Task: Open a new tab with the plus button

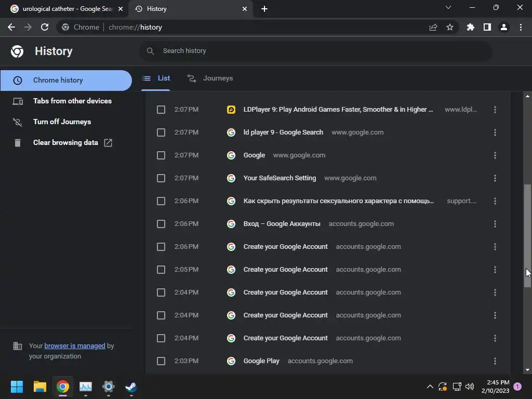Action: coord(264,9)
